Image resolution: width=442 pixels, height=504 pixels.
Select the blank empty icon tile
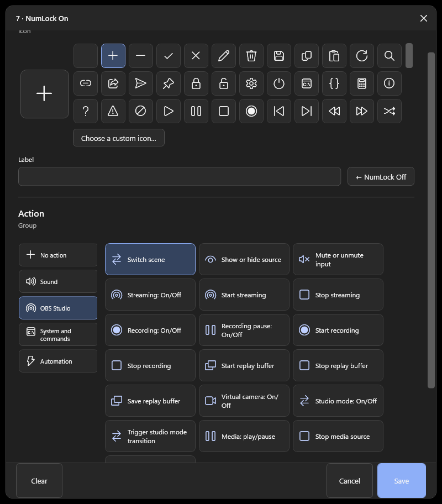click(86, 56)
